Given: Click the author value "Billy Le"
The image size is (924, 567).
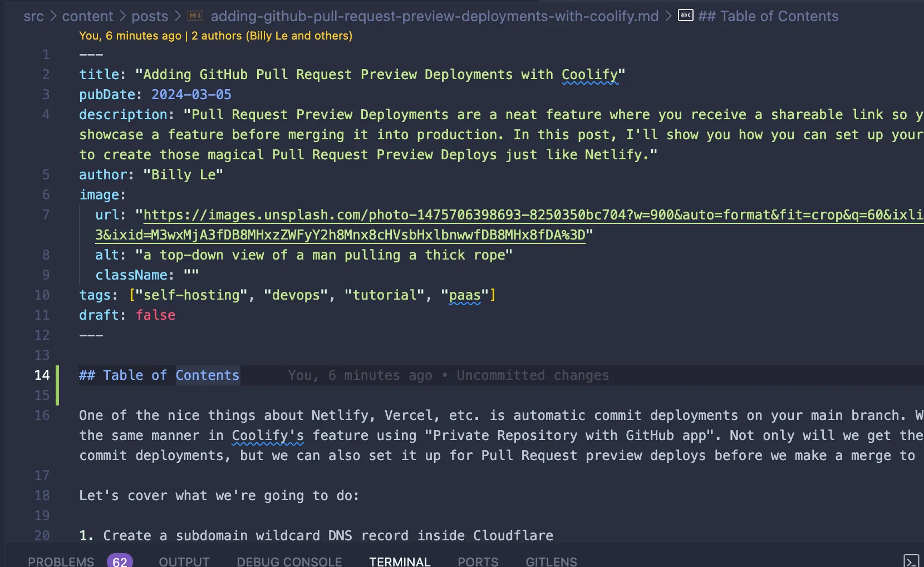Looking at the screenshot, I should tap(183, 175).
